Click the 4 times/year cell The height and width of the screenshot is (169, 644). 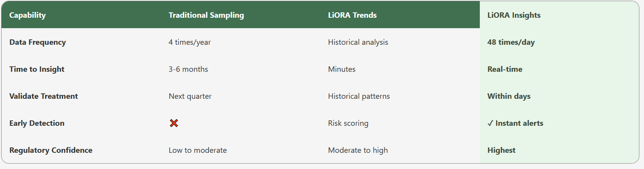pyautogui.click(x=189, y=42)
